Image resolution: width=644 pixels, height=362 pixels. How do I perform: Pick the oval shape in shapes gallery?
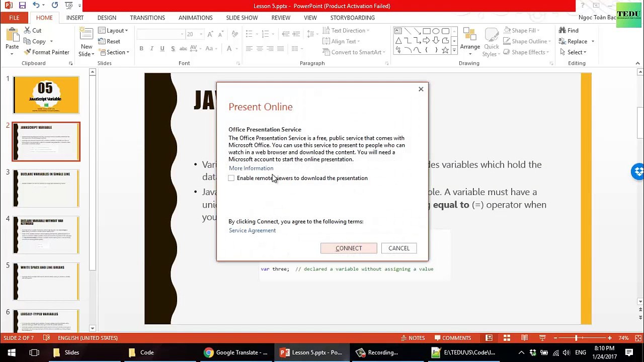click(436, 31)
